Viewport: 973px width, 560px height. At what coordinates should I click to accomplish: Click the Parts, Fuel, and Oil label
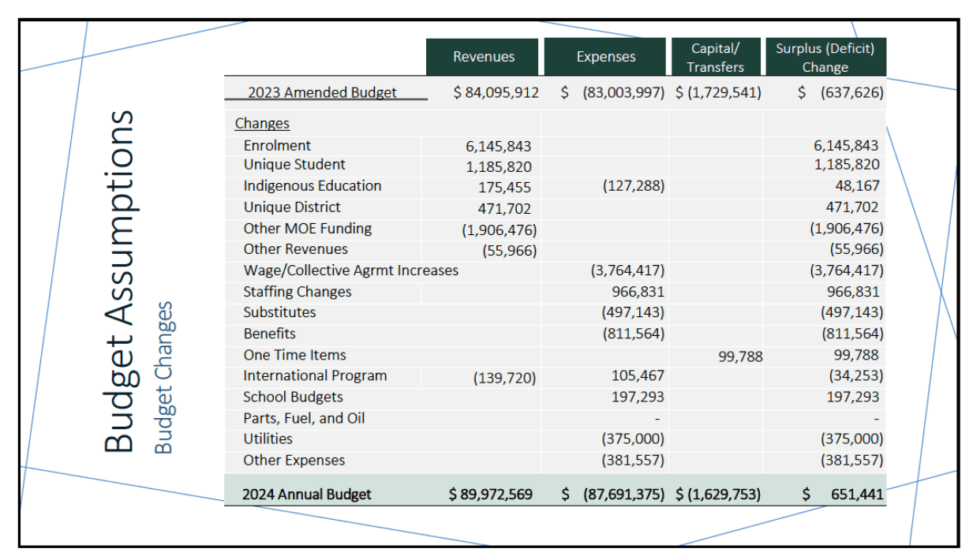click(x=304, y=418)
